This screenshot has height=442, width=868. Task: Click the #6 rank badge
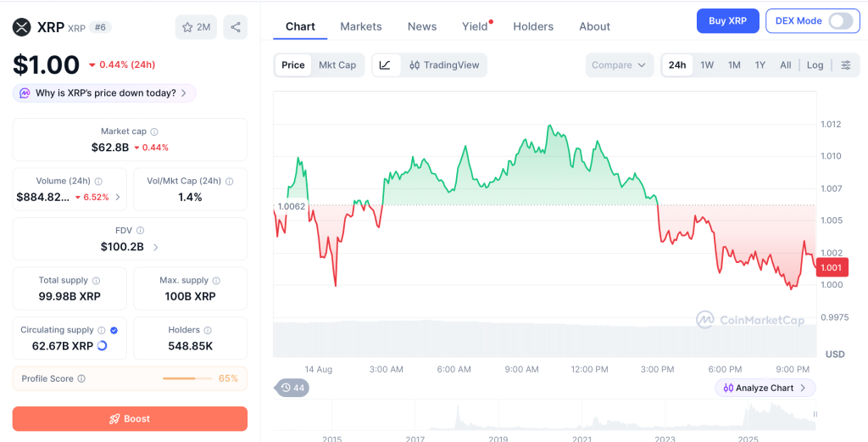tap(101, 27)
